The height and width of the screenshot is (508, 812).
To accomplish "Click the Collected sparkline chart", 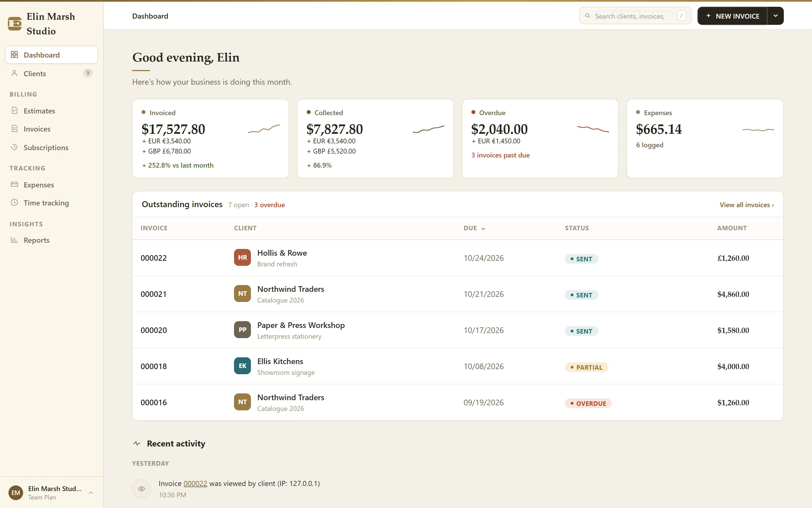I will (x=429, y=129).
